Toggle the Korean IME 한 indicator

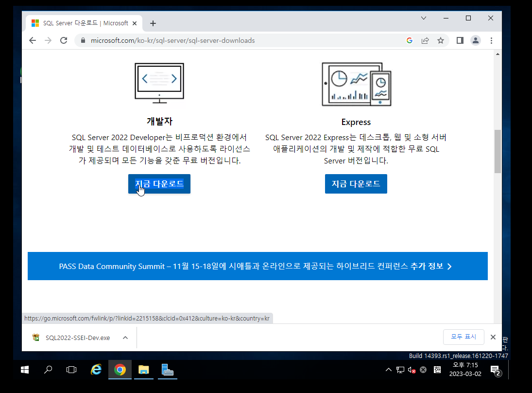(x=437, y=370)
